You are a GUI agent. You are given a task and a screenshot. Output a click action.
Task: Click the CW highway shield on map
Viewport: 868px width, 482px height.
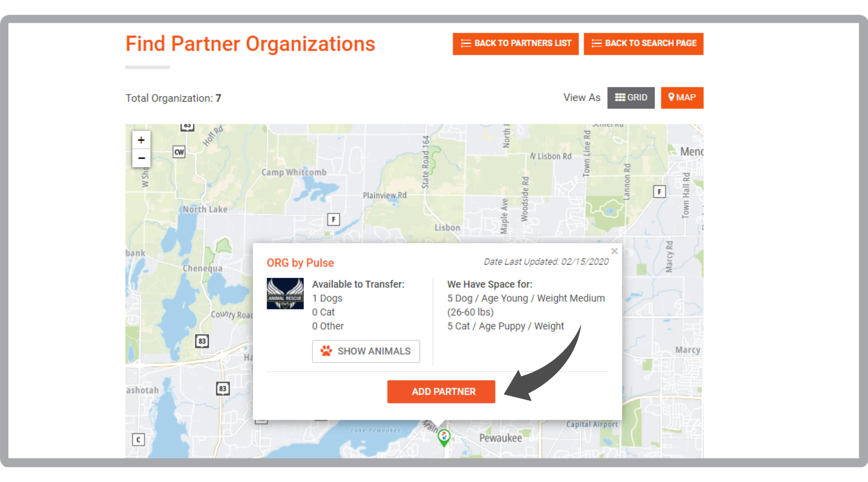[179, 152]
